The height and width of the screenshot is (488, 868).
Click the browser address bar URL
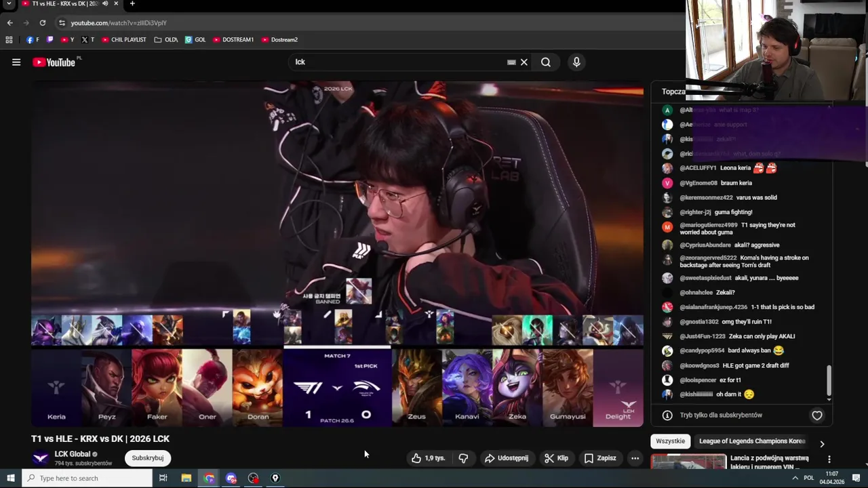coord(119,23)
